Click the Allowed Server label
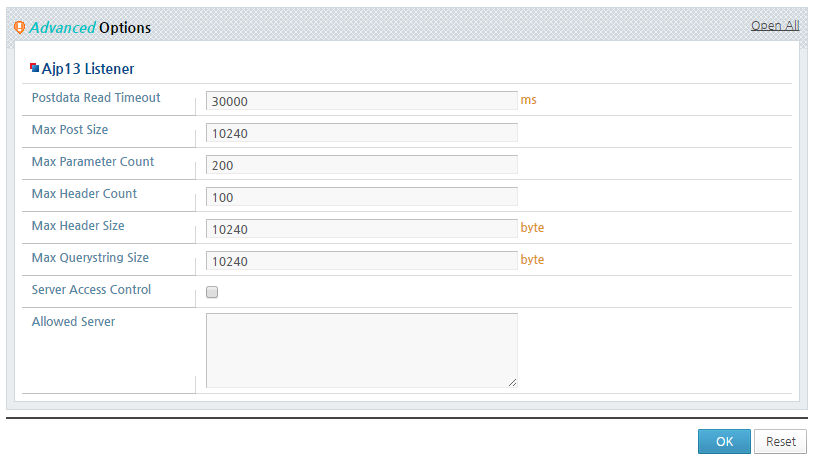This screenshot has width=819, height=466. coord(73,321)
